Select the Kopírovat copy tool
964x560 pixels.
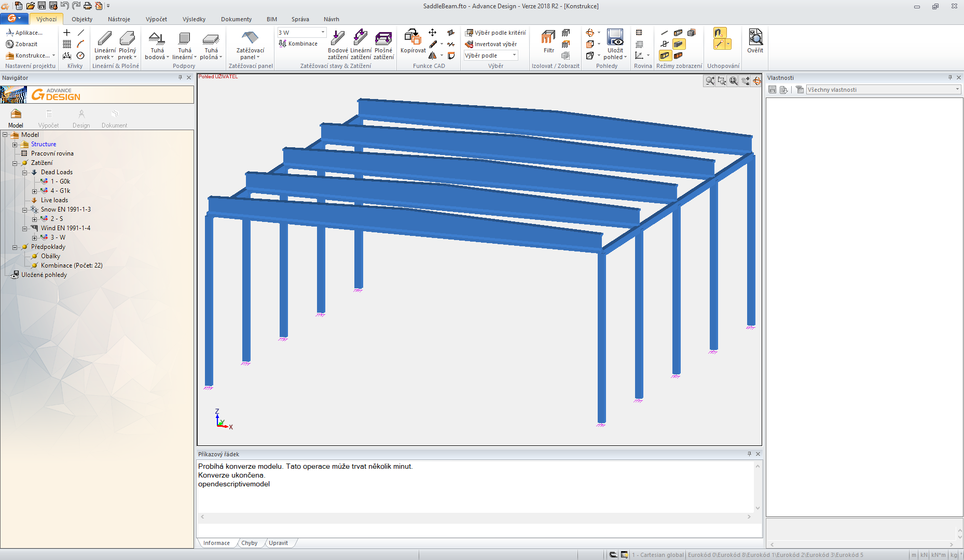(x=412, y=38)
